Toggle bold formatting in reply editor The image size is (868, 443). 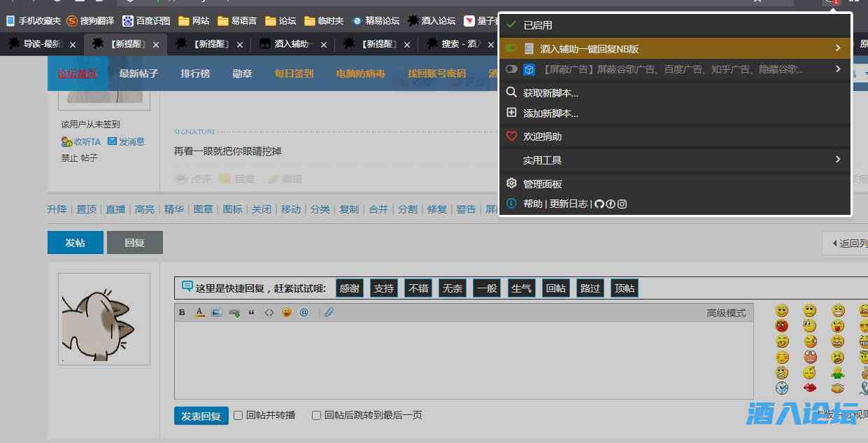(x=182, y=312)
